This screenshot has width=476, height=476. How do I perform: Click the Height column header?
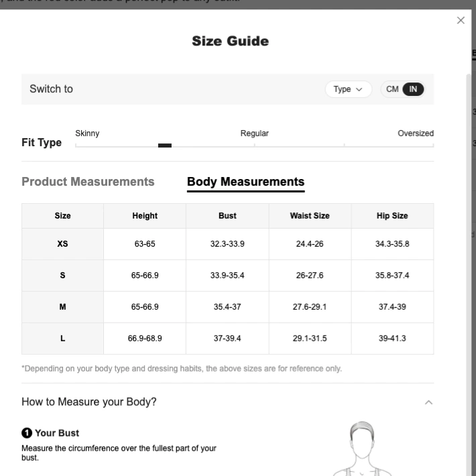tap(145, 216)
